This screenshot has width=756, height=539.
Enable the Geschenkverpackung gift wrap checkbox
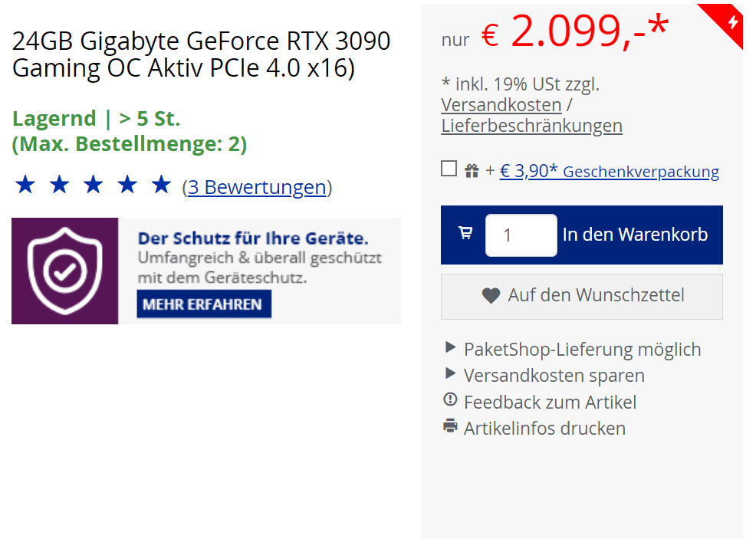(449, 169)
